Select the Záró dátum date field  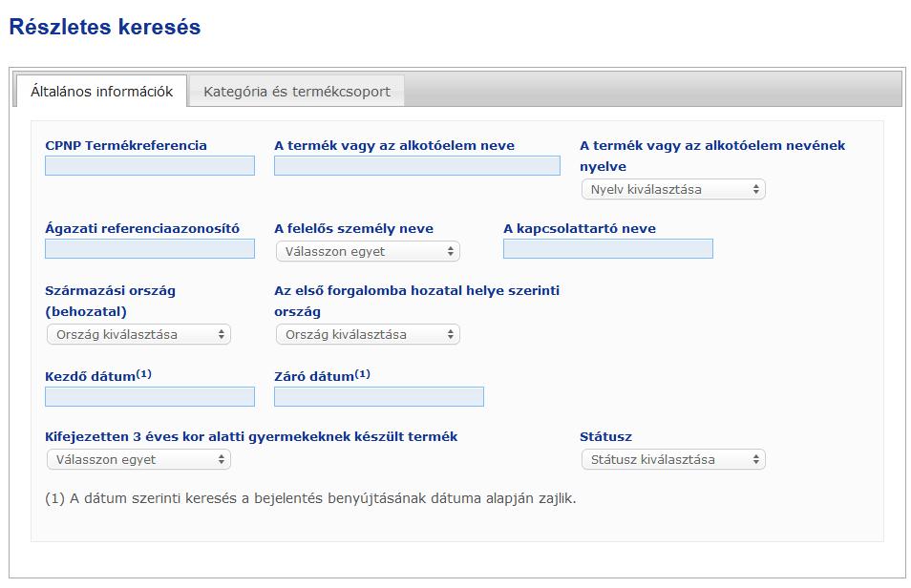(x=379, y=397)
